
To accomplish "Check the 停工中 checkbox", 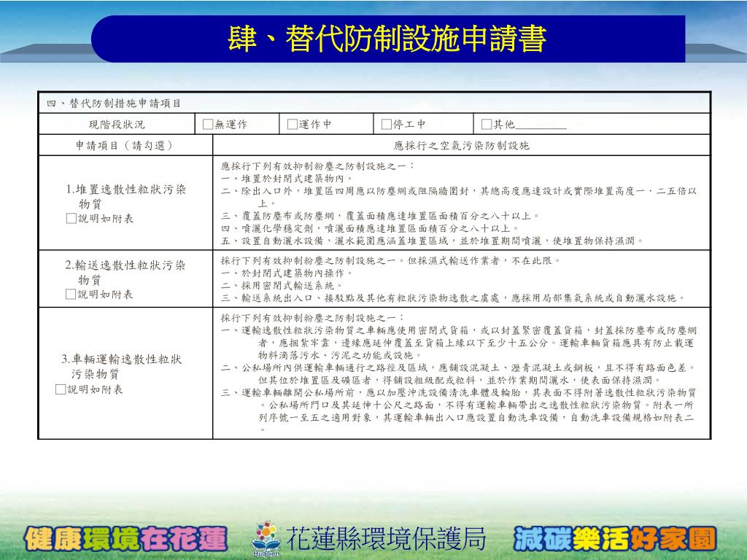I will pyautogui.click(x=387, y=124).
